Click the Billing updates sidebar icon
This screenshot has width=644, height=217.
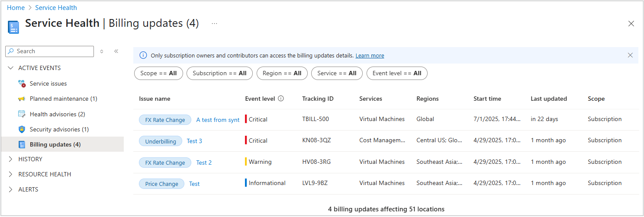22,144
